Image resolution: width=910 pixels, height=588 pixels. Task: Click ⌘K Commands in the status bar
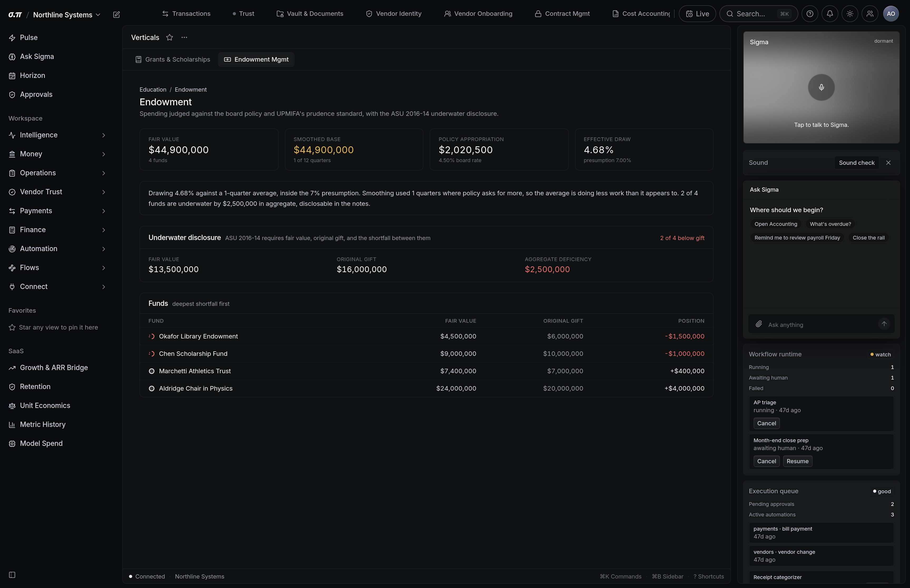[x=621, y=576]
